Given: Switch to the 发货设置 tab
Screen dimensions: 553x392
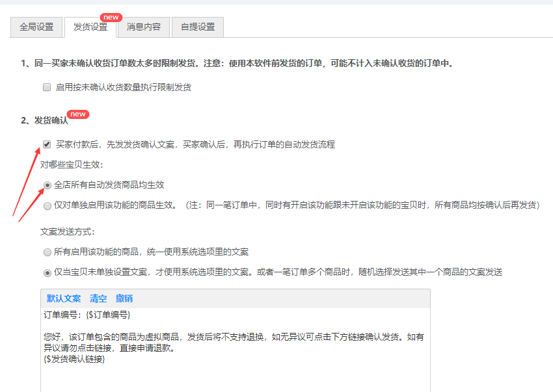Looking at the screenshot, I should [90, 27].
